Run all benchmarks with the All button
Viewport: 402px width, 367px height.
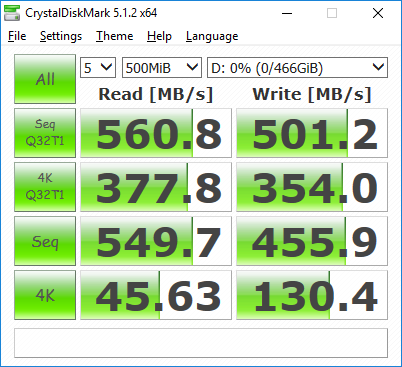pyautogui.click(x=45, y=79)
